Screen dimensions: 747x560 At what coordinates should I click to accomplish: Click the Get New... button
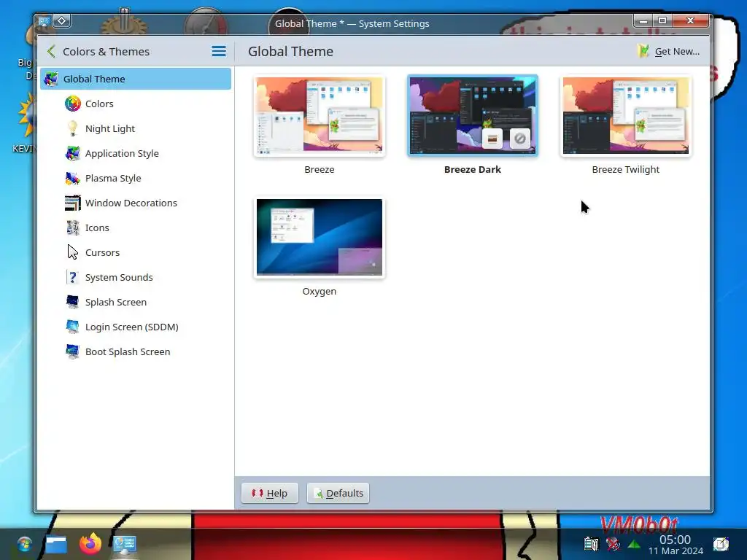pyautogui.click(x=669, y=52)
